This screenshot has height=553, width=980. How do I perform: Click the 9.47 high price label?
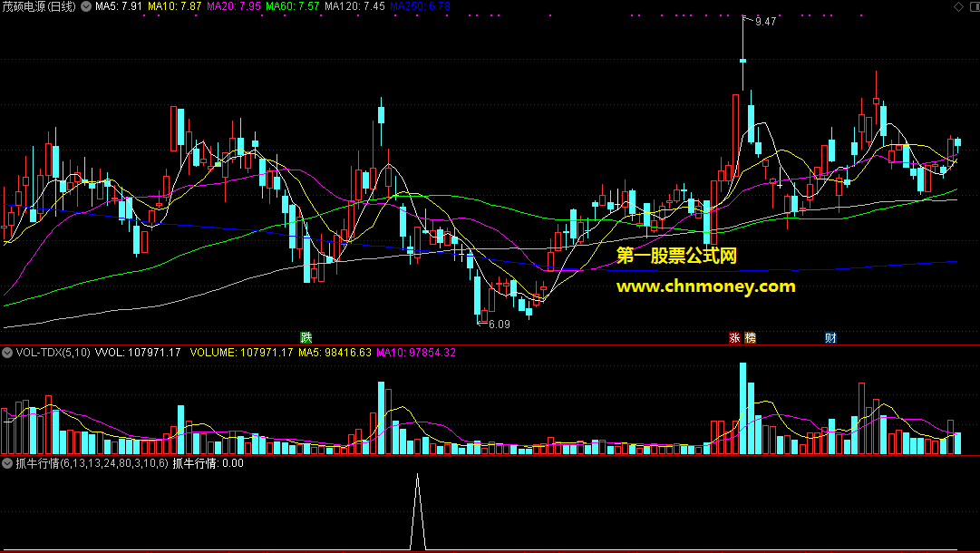(766, 22)
